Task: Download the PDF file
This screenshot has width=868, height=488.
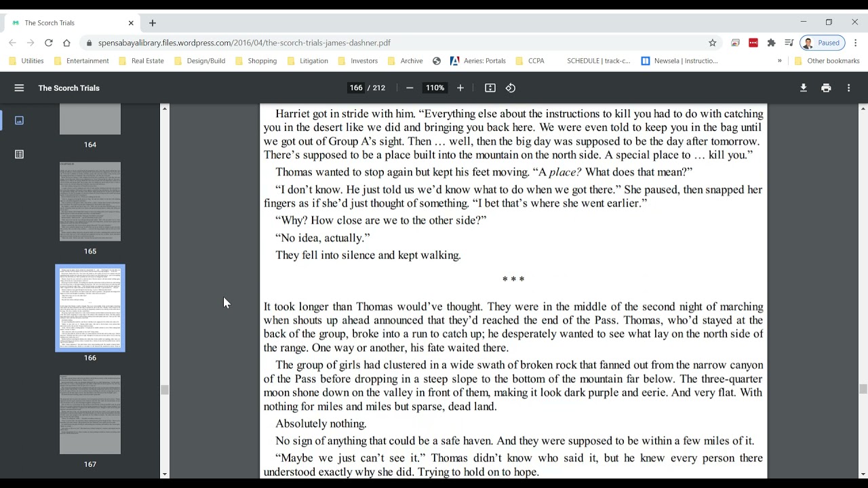Action: 804,88
